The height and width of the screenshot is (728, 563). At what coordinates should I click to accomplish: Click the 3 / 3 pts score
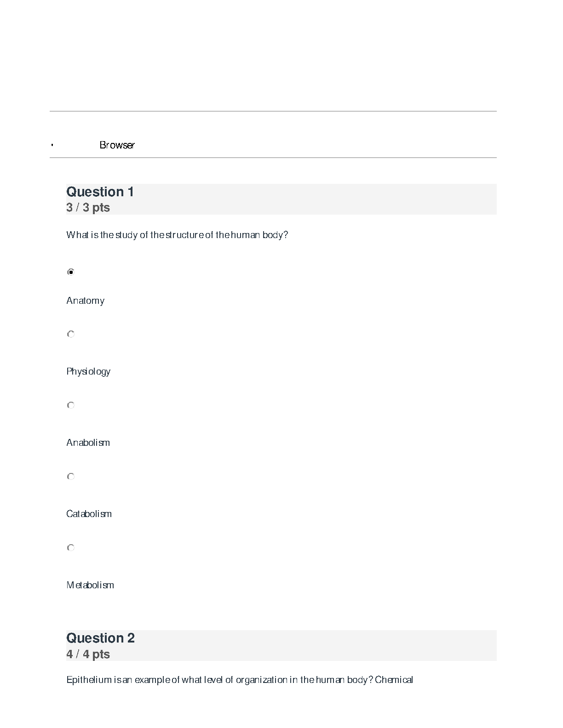pyautogui.click(x=88, y=208)
